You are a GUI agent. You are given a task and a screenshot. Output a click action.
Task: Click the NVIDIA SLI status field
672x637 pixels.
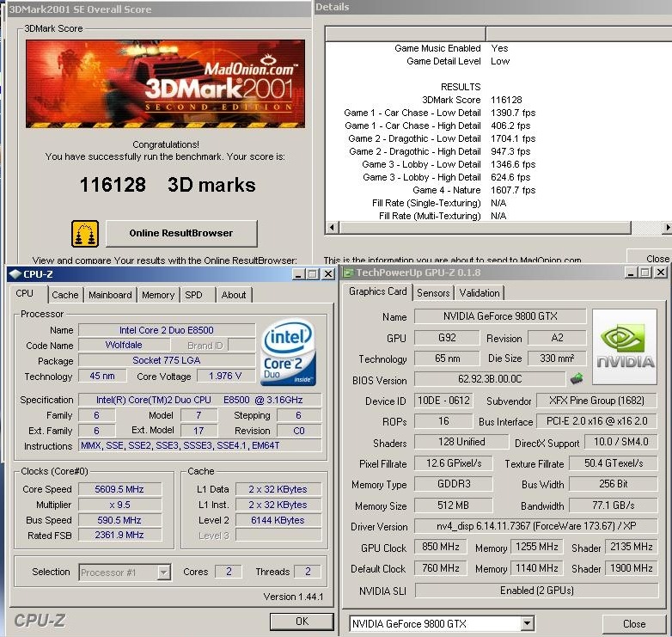[536, 591]
